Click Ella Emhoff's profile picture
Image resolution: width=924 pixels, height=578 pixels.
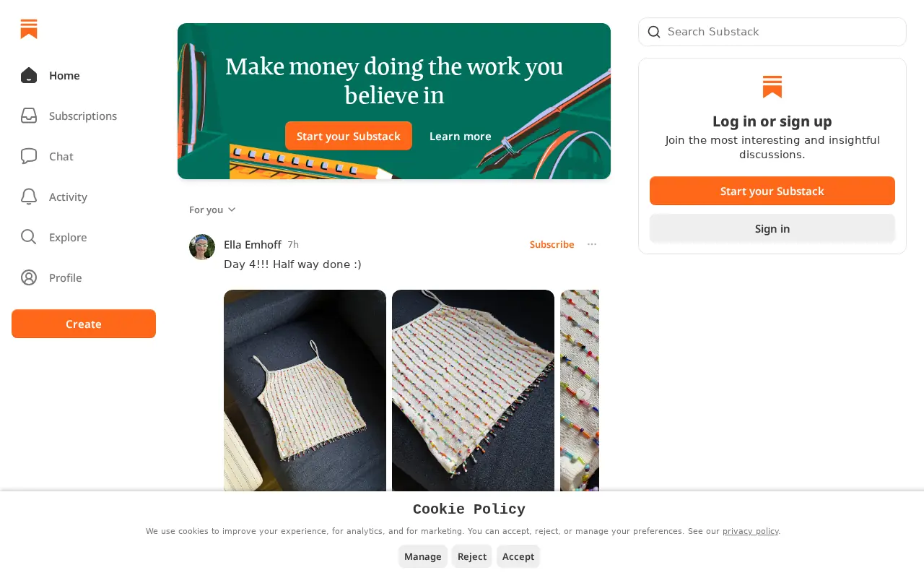click(x=202, y=247)
